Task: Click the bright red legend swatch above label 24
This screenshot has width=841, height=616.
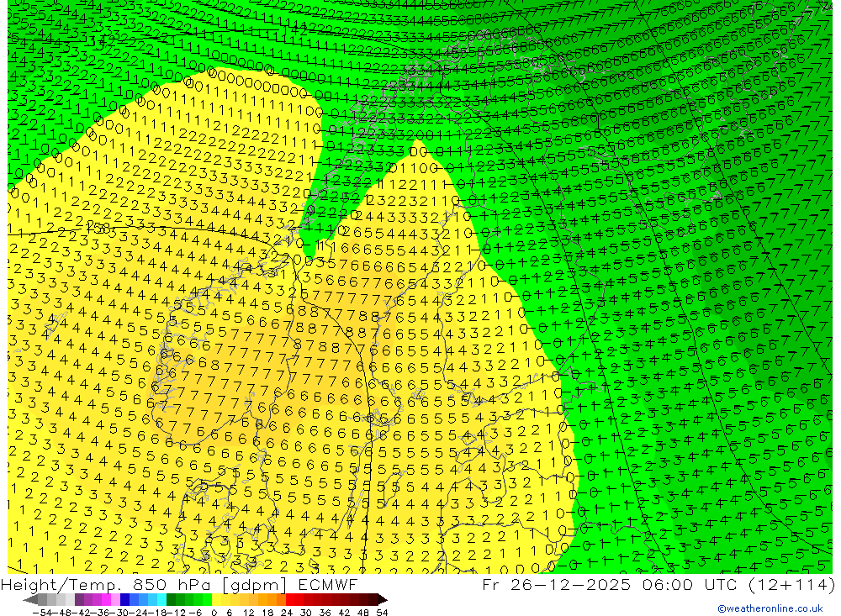Action: click(290, 599)
